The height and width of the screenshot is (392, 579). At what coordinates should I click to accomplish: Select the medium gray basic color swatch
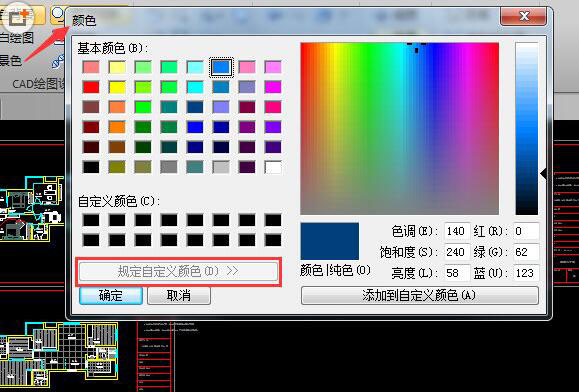click(169, 167)
